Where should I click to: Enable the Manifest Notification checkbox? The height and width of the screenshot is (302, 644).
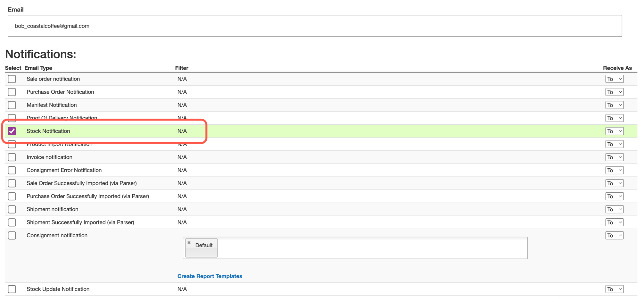[x=12, y=105]
